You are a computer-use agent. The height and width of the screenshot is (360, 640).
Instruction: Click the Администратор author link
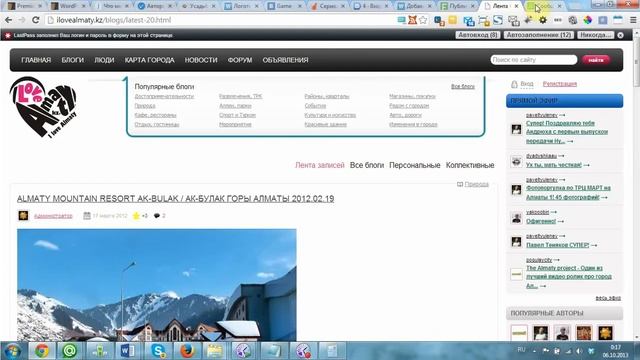click(53, 216)
